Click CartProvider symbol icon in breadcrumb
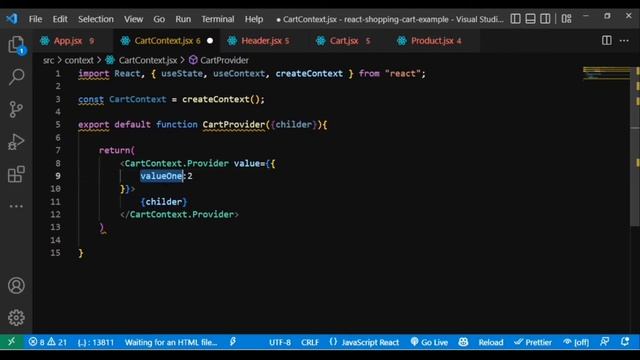 coord(193,60)
